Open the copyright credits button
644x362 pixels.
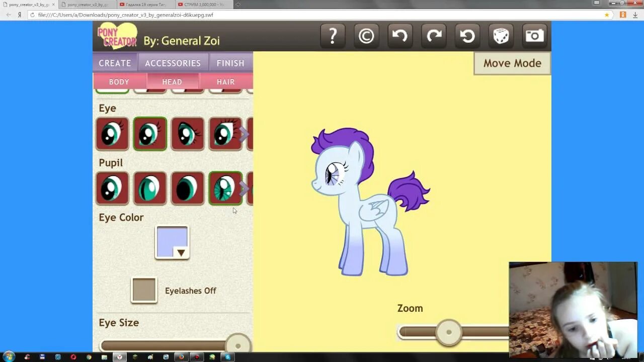click(x=366, y=36)
